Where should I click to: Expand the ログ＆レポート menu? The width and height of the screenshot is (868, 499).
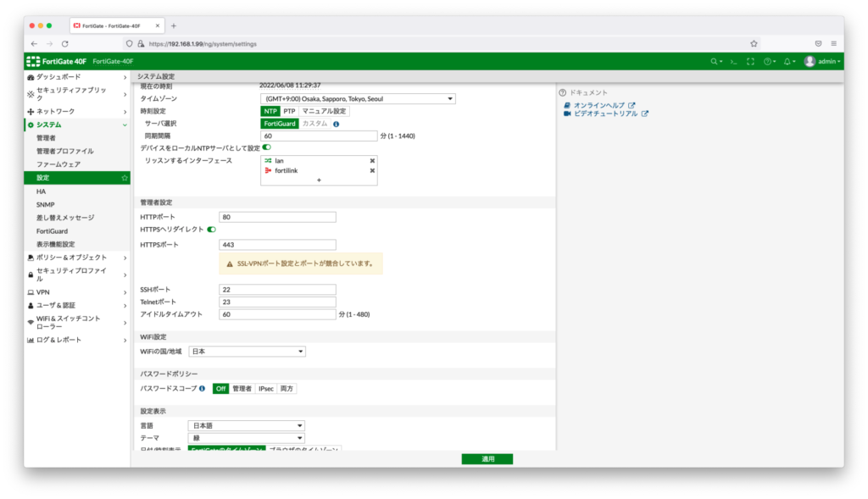click(x=77, y=341)
